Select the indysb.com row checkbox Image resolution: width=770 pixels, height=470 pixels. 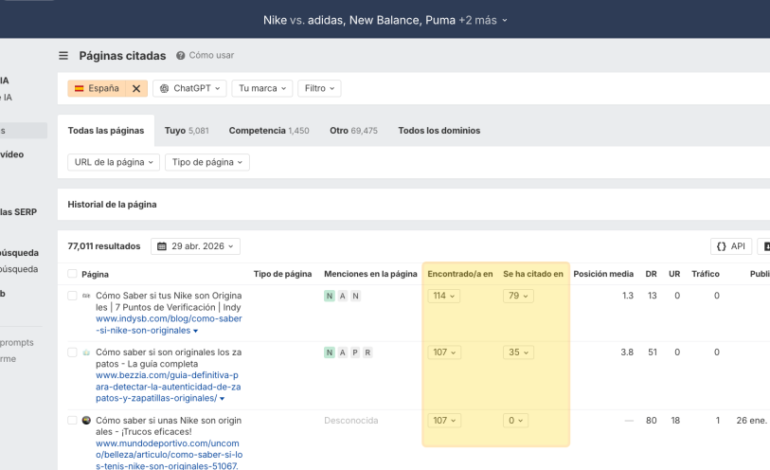pyautogui.click(x=72, y=296)
